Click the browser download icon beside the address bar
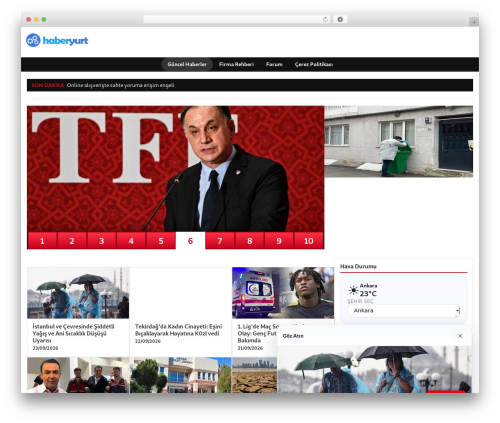 340,19
